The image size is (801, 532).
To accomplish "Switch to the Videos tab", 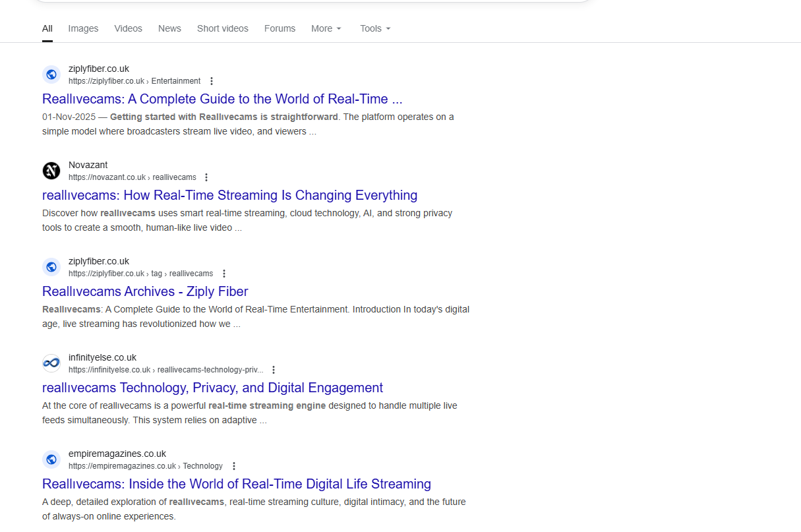I will point(128,28).
